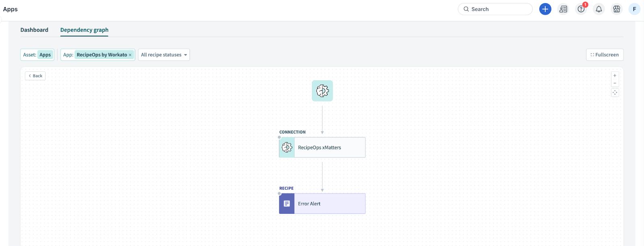Zoom out the graph with minus

coord(615,83)
